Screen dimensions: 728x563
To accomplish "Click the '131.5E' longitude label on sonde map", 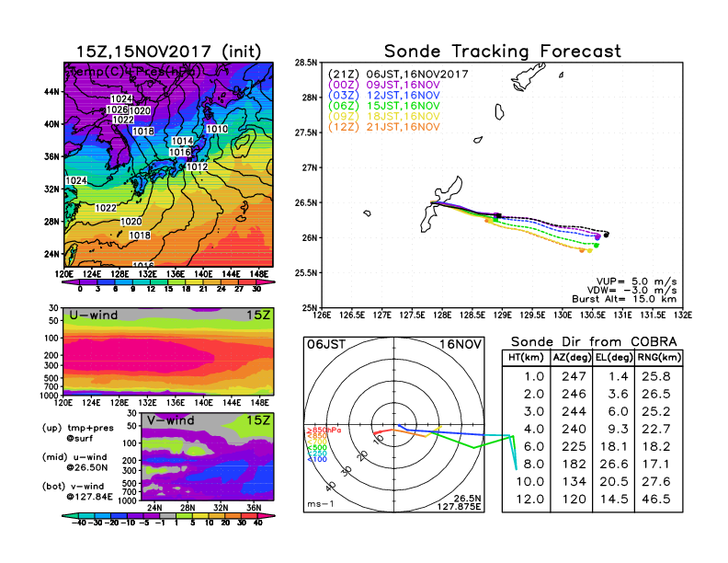I will pyautogui.click(x=653, y=315).
